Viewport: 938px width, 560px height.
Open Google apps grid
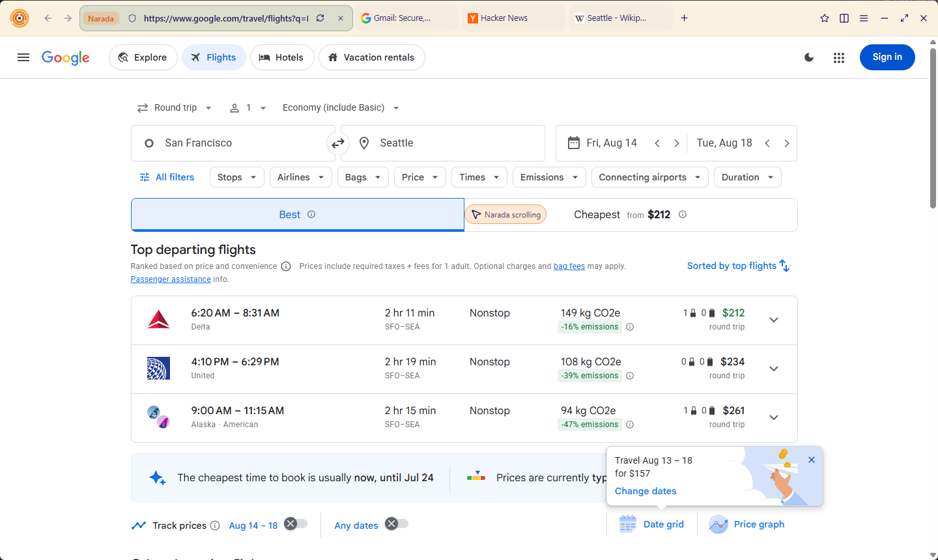click(839, 57)
